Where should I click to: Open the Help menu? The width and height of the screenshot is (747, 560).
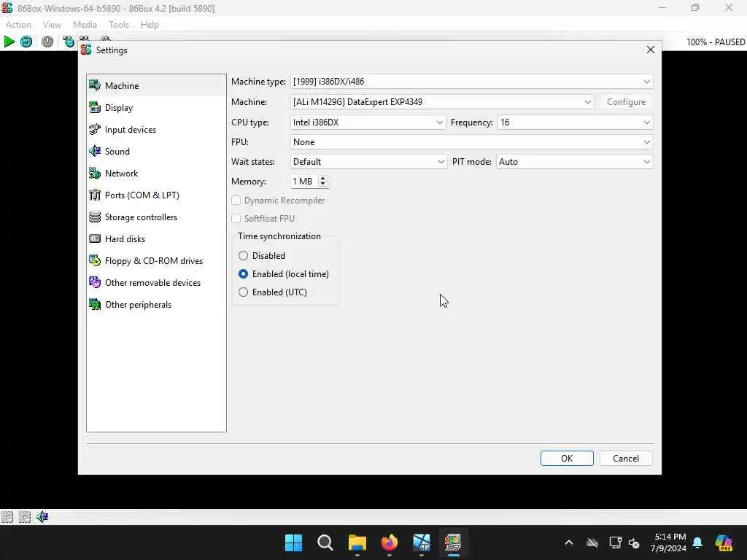[x=150, y=25]
